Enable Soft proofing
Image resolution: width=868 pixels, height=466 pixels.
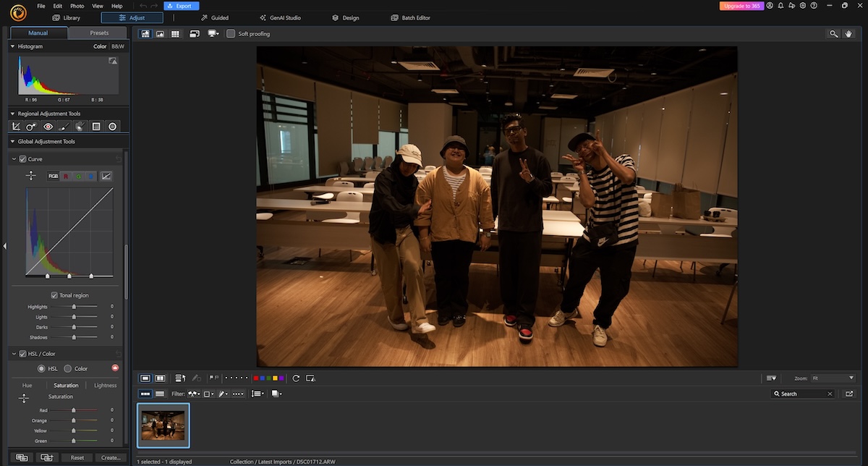[231, 33]
